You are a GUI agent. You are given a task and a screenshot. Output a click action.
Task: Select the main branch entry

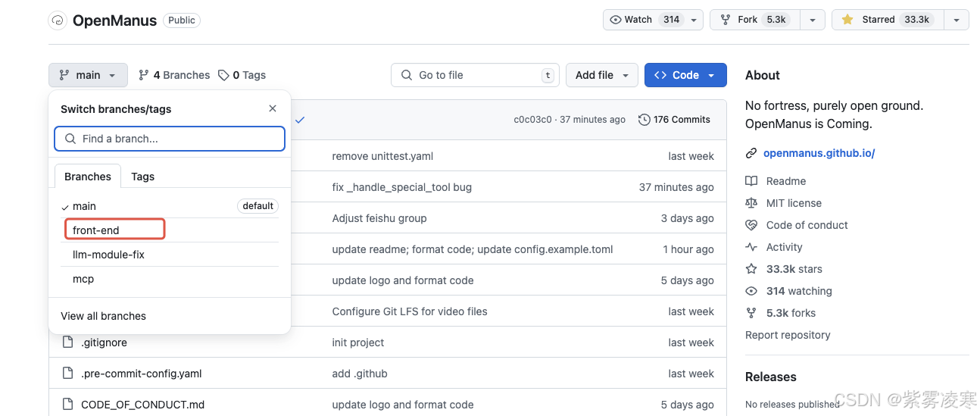[x=170, y=206]
